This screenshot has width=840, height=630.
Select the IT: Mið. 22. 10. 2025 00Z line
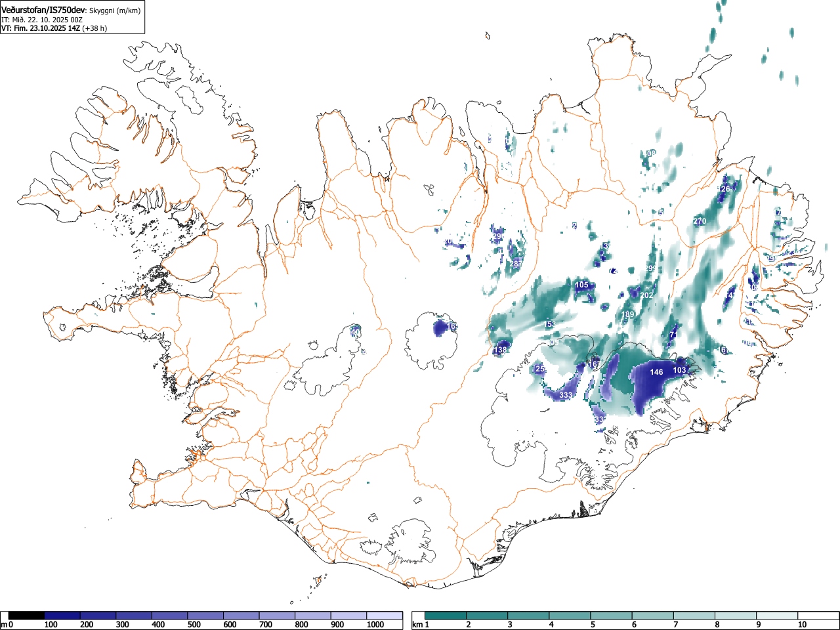[x=42, y=20]
